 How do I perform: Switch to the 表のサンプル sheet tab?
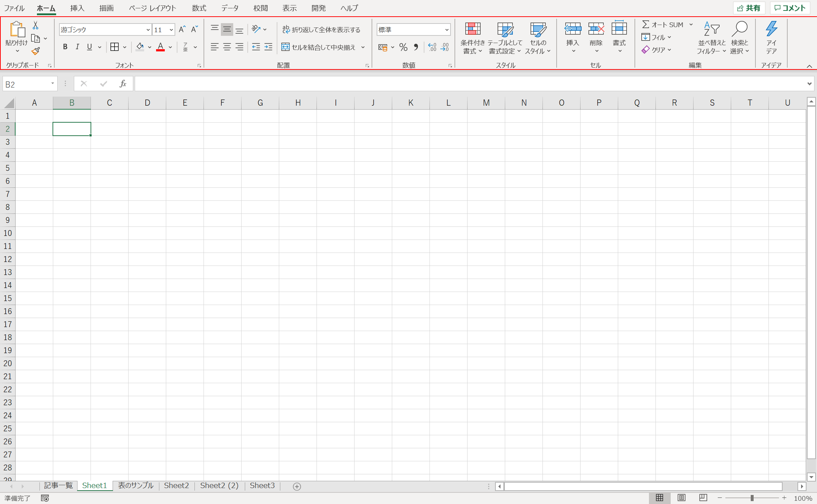click(135, 486)
